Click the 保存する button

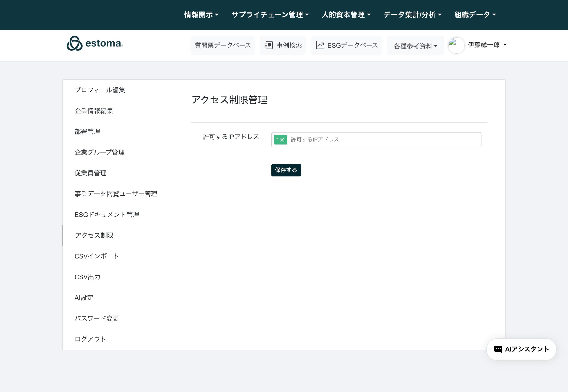click(286, 170)
